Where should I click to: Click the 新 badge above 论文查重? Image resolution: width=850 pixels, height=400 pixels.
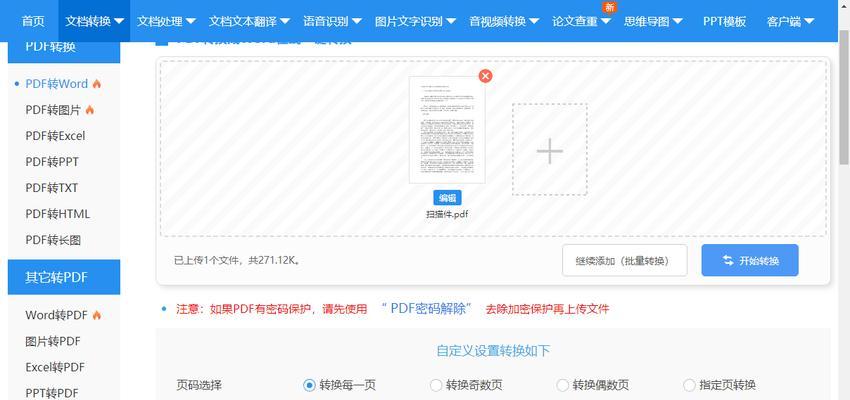[610, 7]
